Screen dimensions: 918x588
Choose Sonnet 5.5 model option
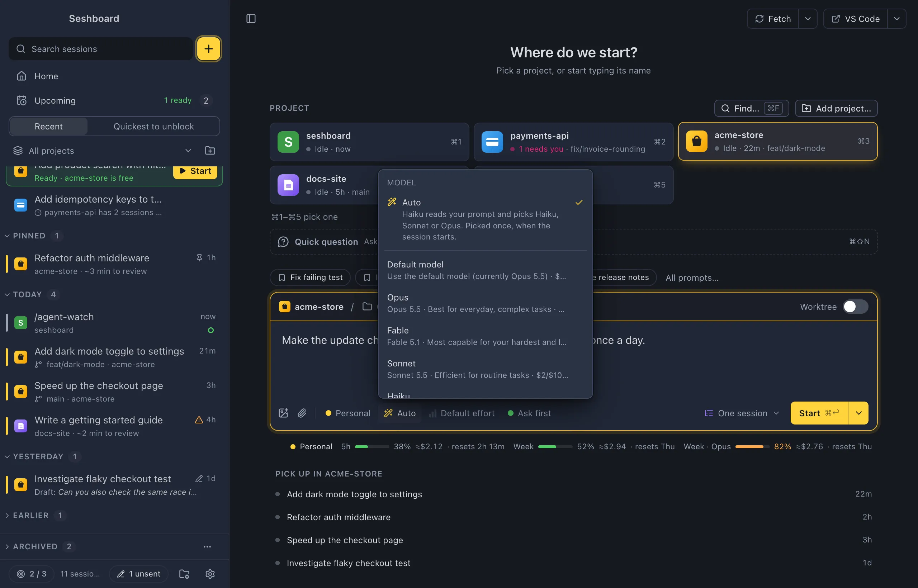[x=485, y=369]
